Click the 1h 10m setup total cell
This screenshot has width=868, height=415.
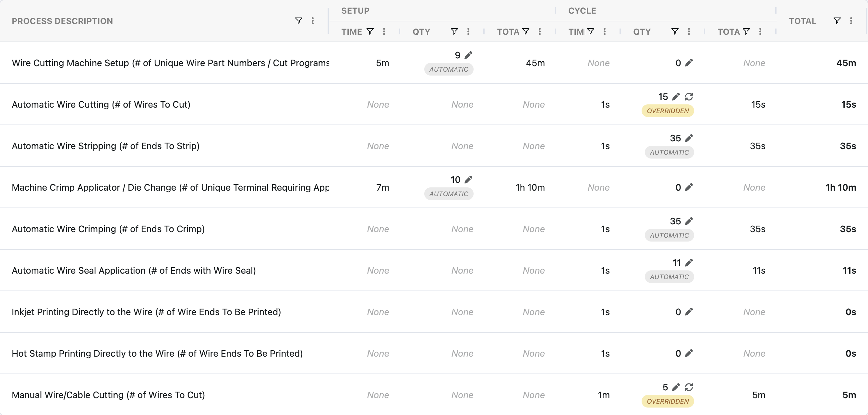pyautogui.click(x=530, y=187)
